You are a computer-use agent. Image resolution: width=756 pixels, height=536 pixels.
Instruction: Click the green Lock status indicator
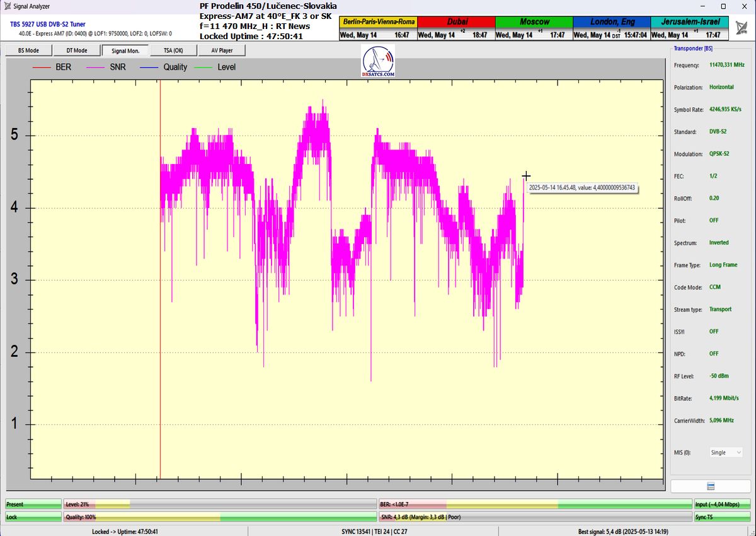(x=33, y=517)
